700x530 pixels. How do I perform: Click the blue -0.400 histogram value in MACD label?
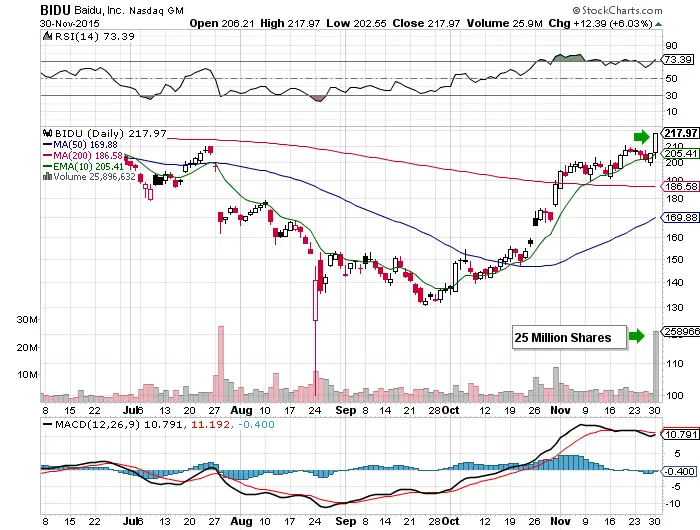(x=256, y=425)
